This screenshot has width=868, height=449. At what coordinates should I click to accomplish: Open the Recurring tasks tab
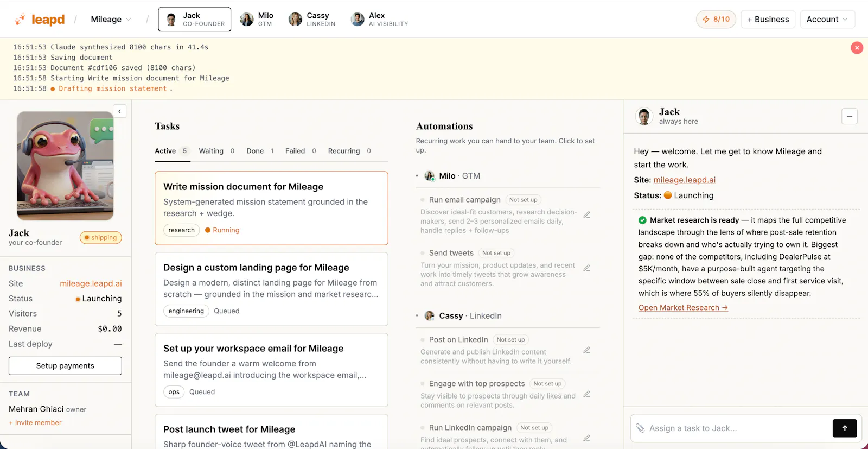point(349,151)
